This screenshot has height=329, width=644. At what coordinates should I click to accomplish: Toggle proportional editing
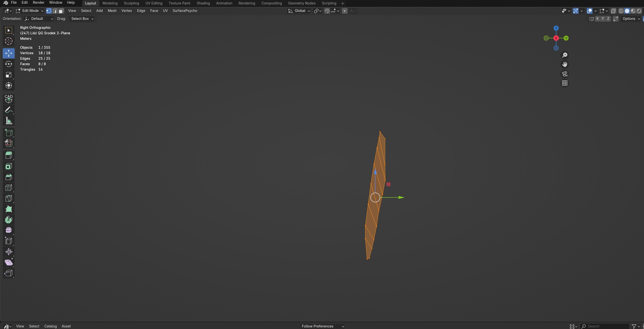344,11
